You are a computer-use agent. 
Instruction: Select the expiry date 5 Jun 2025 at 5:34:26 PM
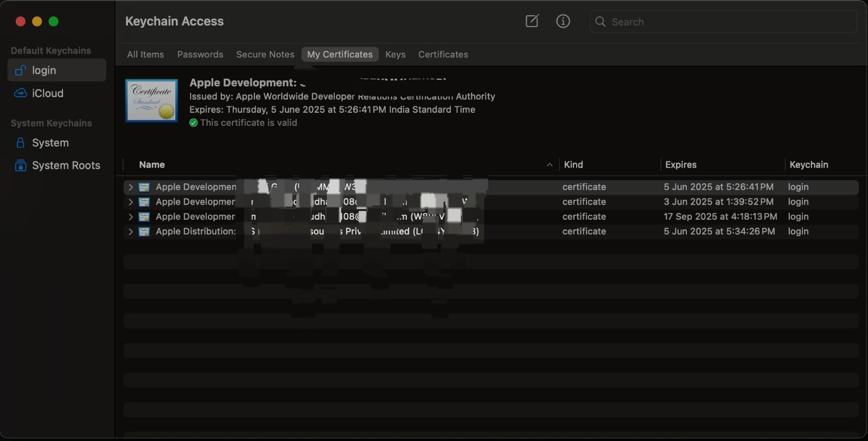pos(719,231)
